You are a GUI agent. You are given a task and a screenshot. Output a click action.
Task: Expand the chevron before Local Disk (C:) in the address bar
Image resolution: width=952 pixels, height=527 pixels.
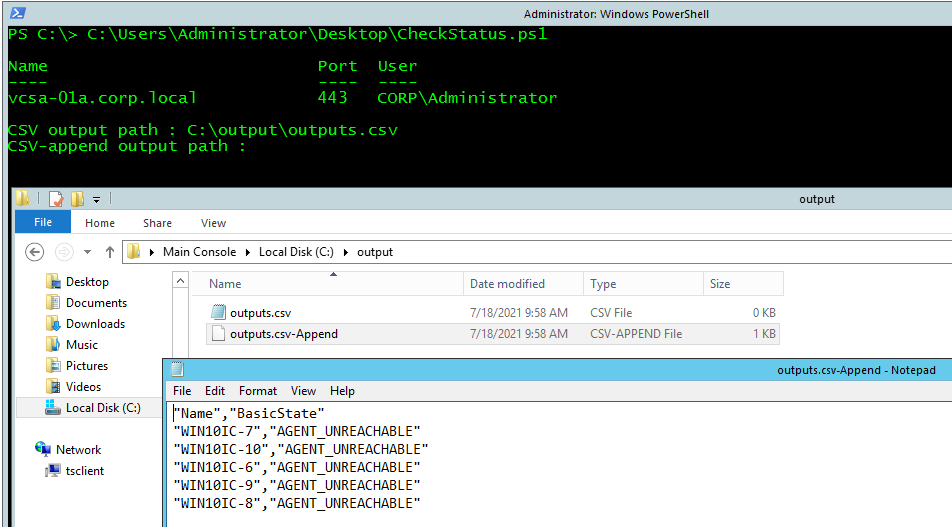(x=248, y=252)
